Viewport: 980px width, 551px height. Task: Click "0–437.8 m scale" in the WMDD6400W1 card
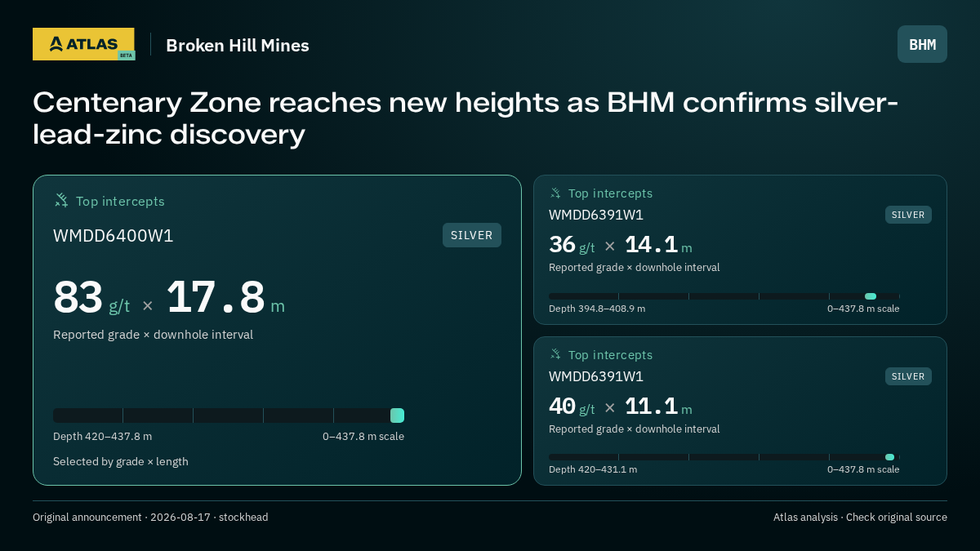point(363,436)
